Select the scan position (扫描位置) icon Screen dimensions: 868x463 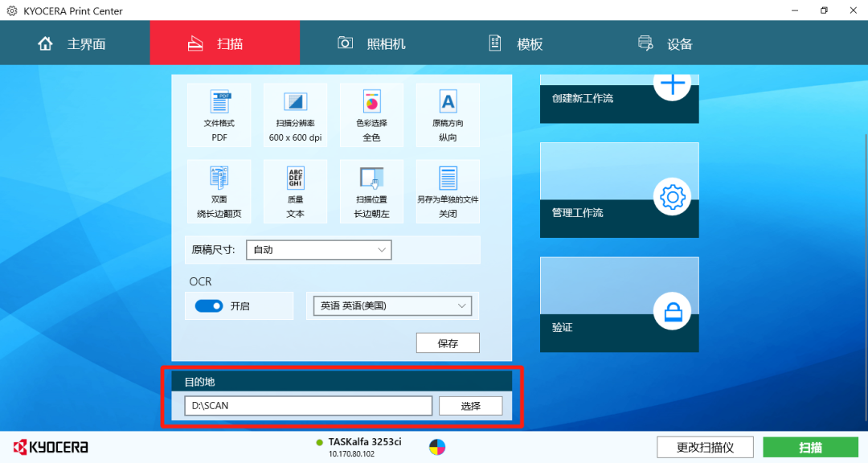point(371,191)
